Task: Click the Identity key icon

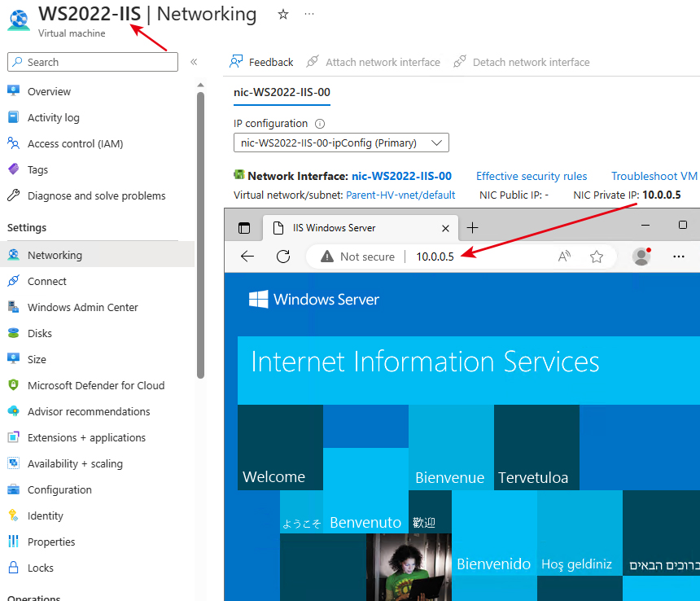Action: tap(13, 515)
